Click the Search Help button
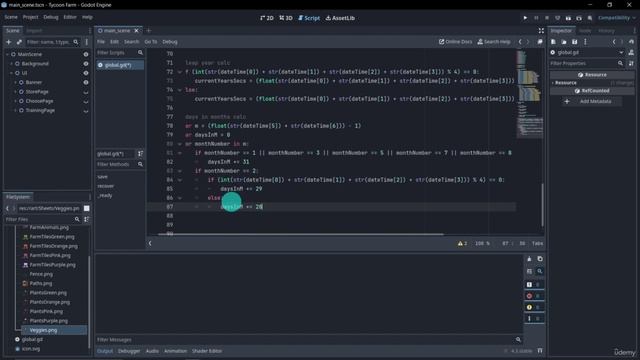 click(494, 42)
